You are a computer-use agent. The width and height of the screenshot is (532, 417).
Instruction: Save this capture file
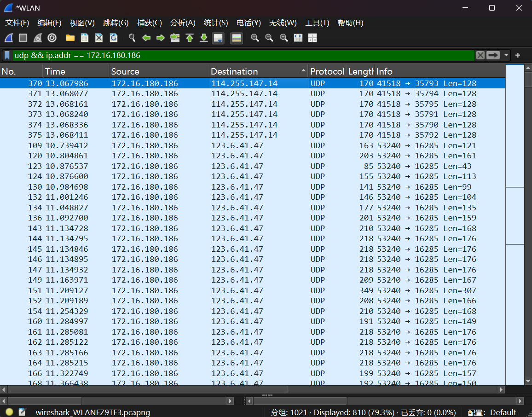pos(85,38)
